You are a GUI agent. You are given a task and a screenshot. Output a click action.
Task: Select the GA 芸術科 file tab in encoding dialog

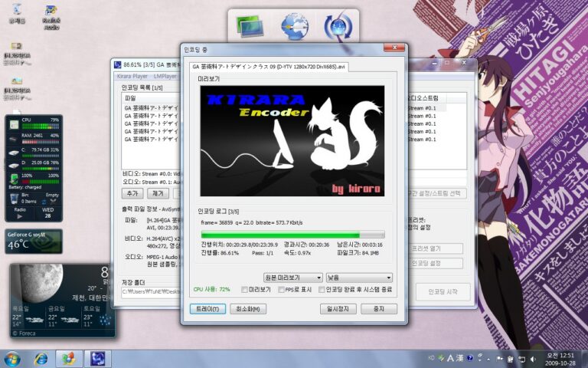(269, 67)
